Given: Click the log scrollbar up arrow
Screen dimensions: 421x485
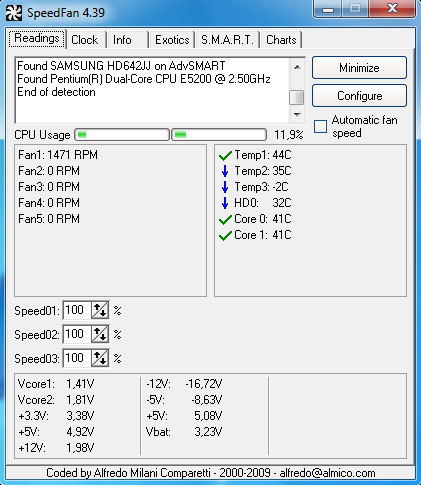Looking at the screenshot, I should coord(297,67).
